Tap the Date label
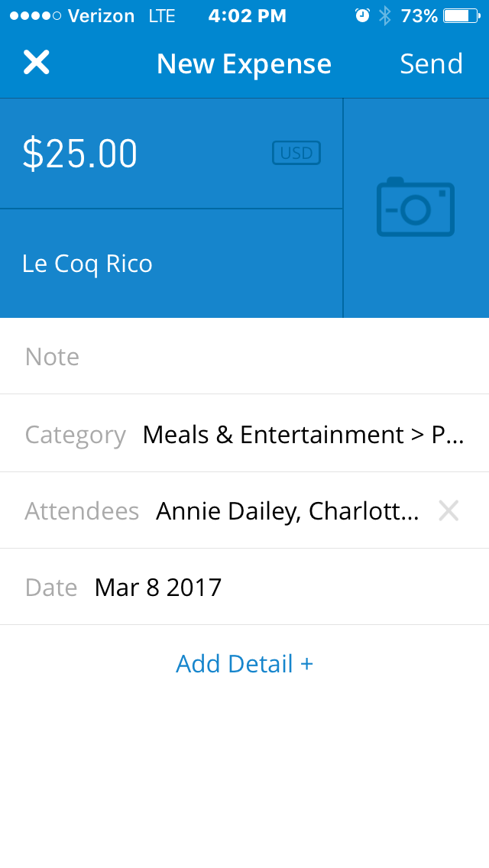This screenshot has height=868, width=489. (x=51, y=587)
